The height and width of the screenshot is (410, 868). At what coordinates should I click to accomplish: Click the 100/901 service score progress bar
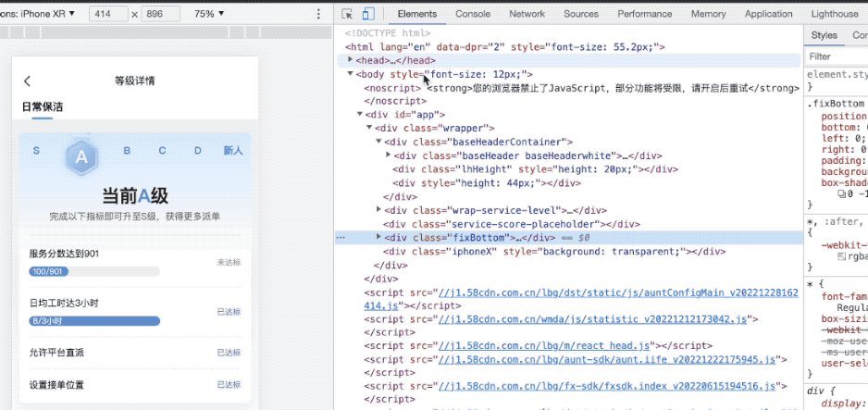click(94, 272)
